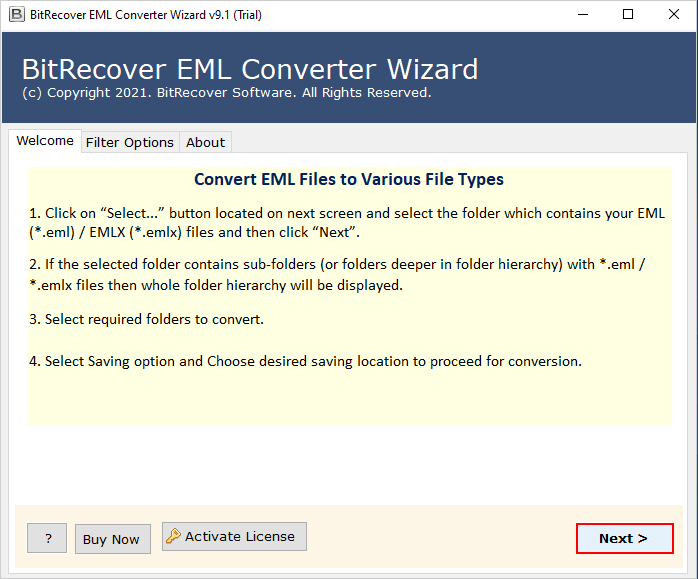Open the Filter Options tab

(x=130, y=142)
